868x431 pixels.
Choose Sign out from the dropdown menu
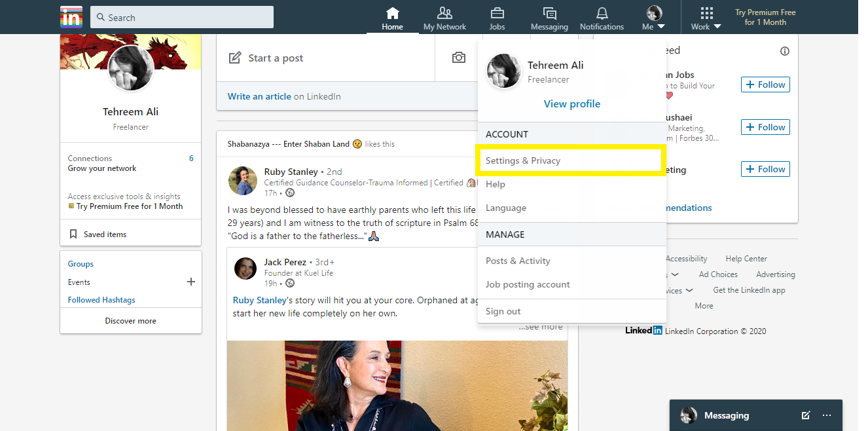(x=503, y=311)
